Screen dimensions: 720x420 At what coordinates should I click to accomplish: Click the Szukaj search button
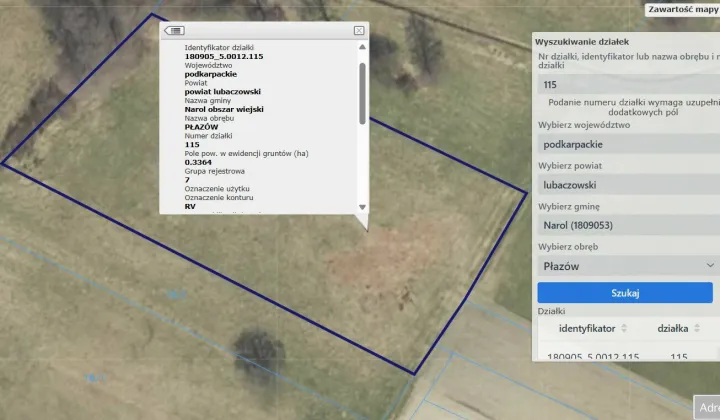click(x=625, y=293)
